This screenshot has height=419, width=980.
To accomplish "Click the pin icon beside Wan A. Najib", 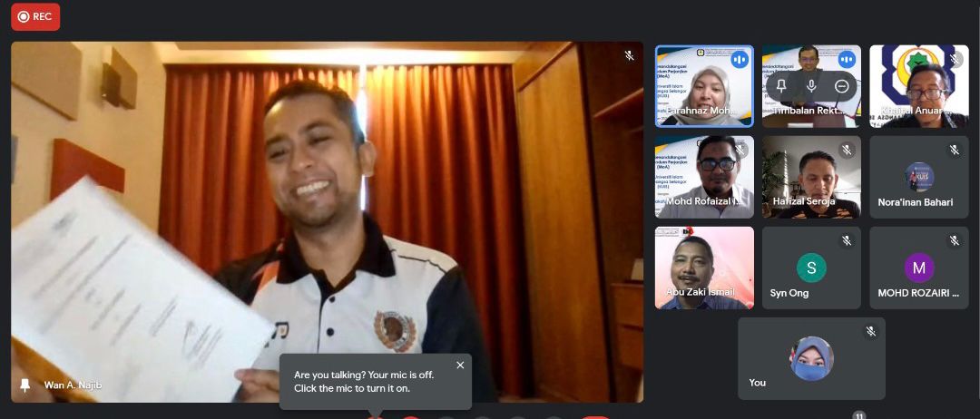I will pyautogui.click(x=25, y=385).
